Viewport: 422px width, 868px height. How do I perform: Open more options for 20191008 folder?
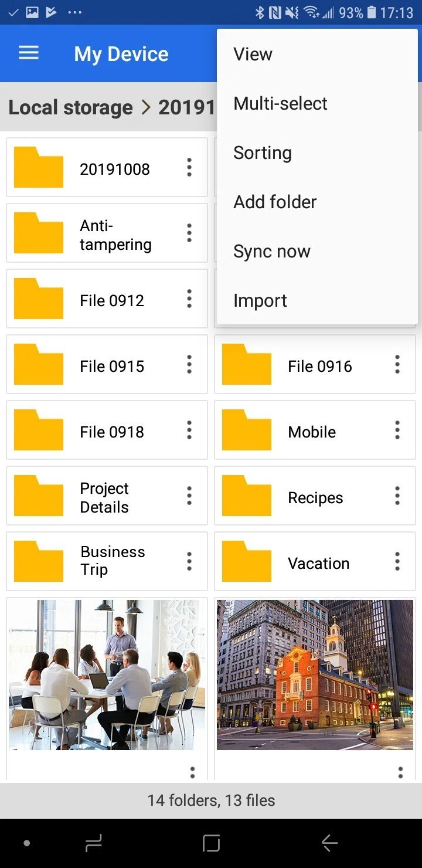(x=189, y=167)
